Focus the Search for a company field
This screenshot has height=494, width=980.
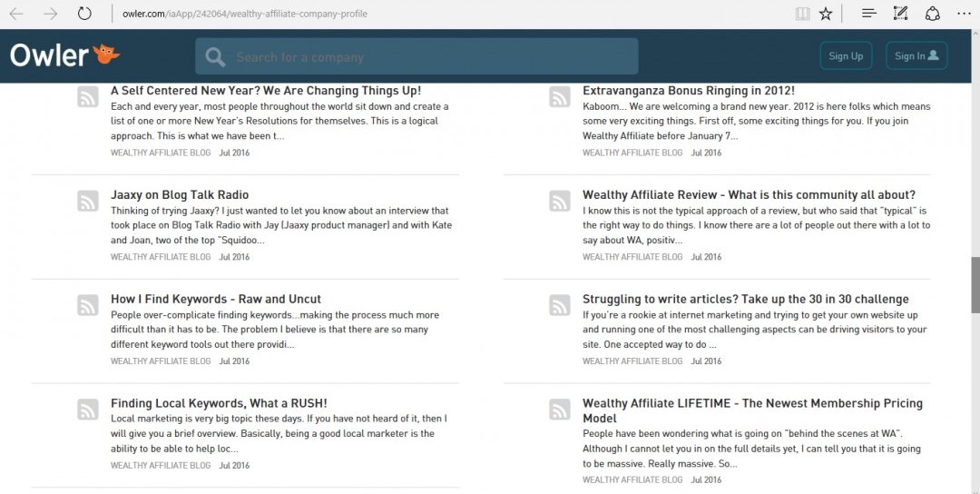(x=416, y=57)
